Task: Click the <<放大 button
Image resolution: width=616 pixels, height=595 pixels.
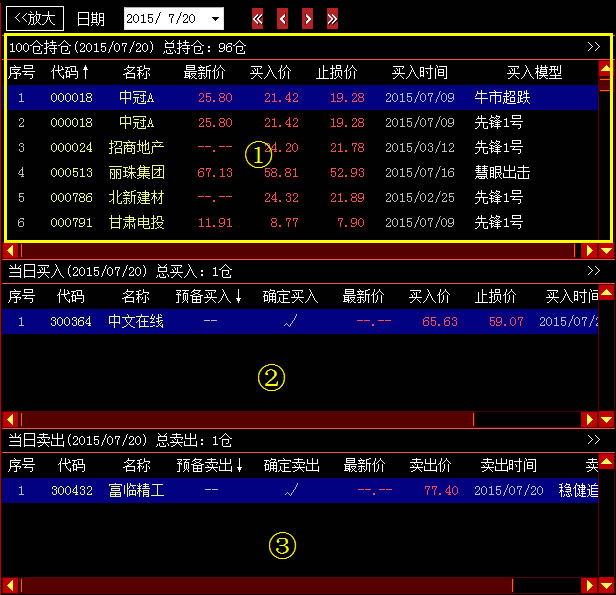Action: point(35,19)
